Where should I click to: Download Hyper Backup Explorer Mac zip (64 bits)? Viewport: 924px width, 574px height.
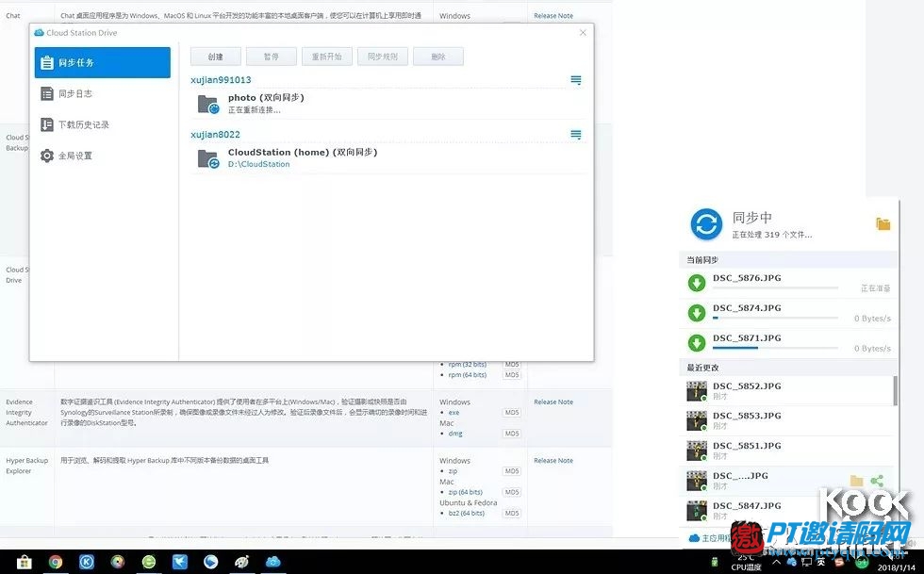(x=466, y=492)
